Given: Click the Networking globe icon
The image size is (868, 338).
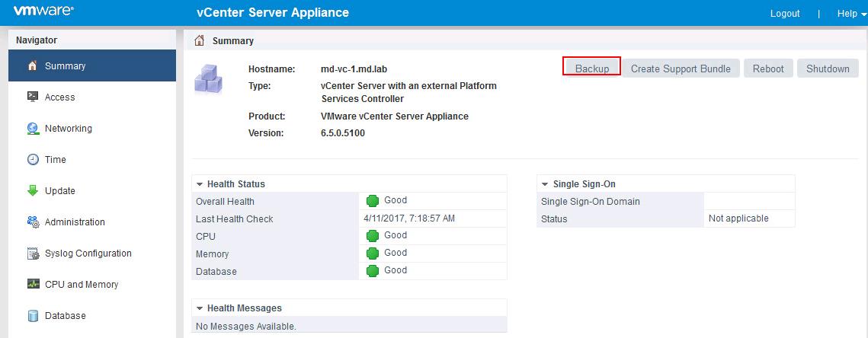Looking at the screenshot, I should click(x=33, y=129).
